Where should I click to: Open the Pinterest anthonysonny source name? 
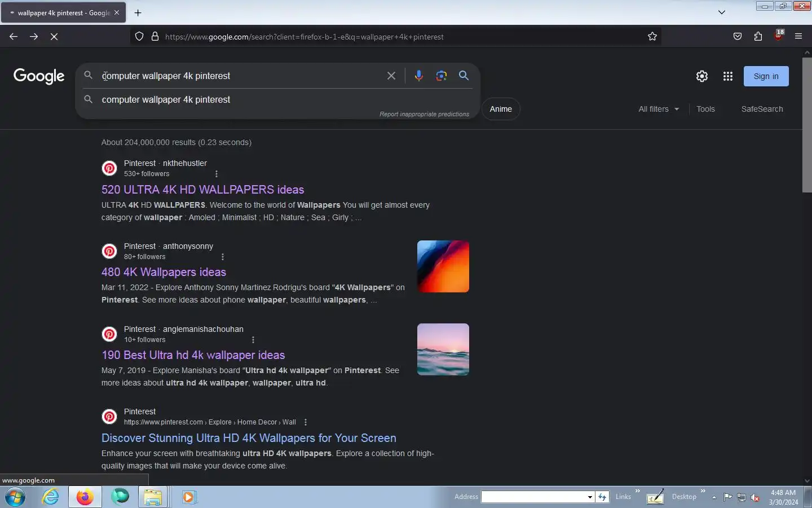pos(169,246)
